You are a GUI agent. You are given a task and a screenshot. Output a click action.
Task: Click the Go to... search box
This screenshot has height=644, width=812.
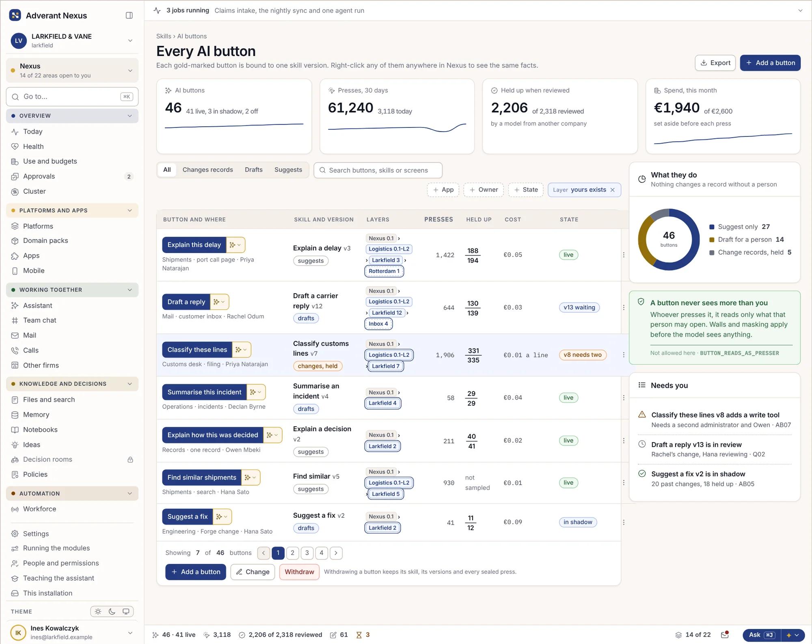coord(72,97)
